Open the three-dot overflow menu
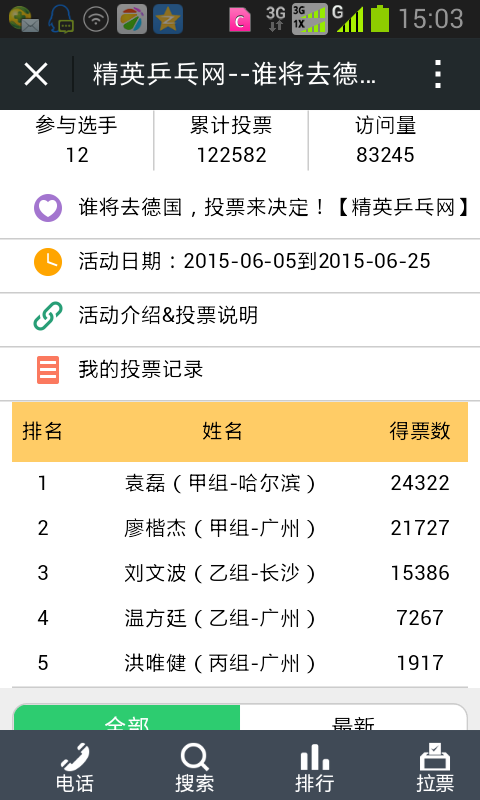 tap(438, 74)
